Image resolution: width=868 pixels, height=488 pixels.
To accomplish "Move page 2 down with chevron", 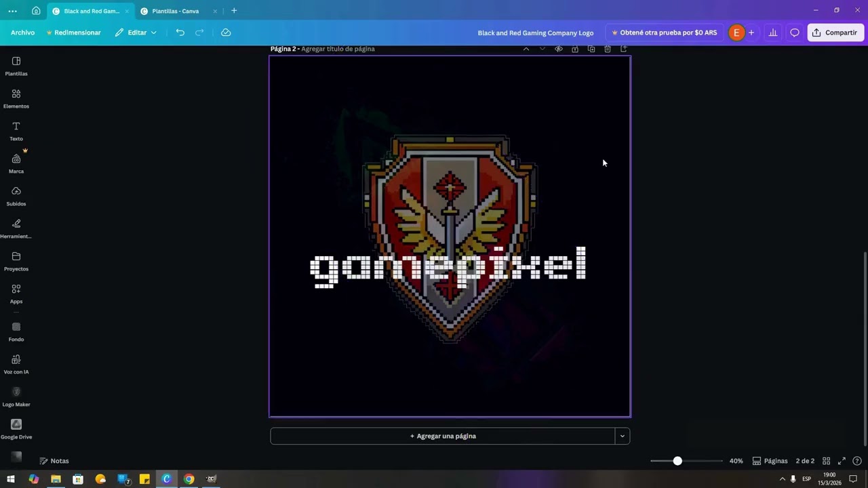I will (x=542, y=49).
